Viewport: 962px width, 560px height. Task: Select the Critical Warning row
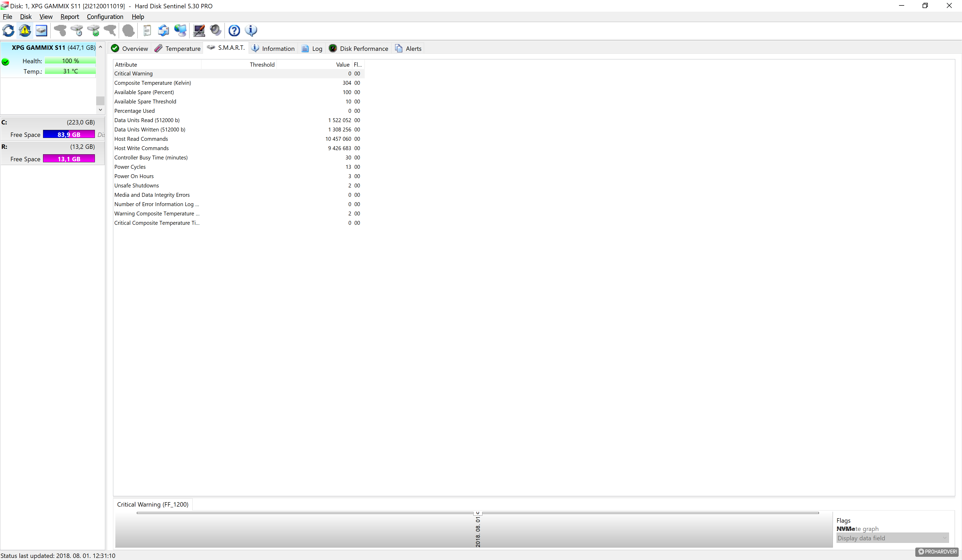click(x=238, y=73)
